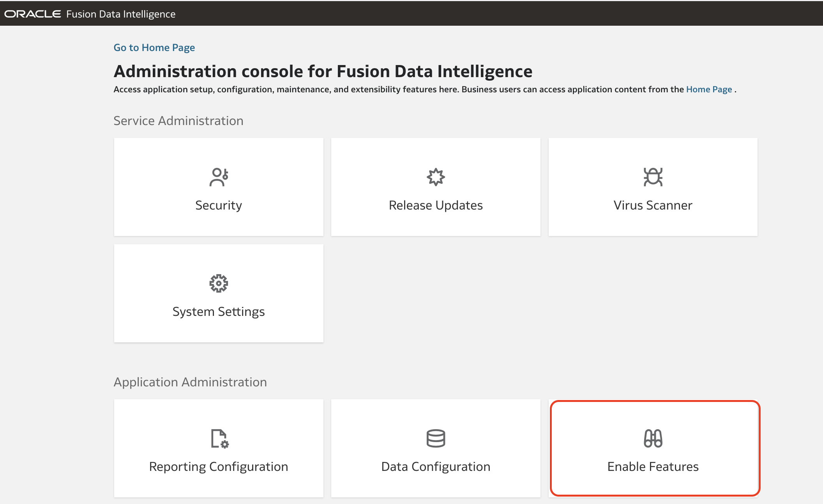Click the Oracle logo in header

[33, 14]
